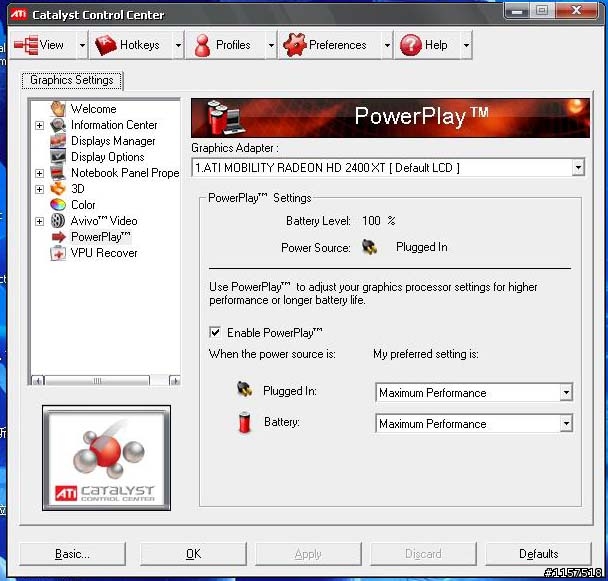Screen dimensions: 608x581
Task: Click the Preferences gear icon
Action: tap(295, 45)
